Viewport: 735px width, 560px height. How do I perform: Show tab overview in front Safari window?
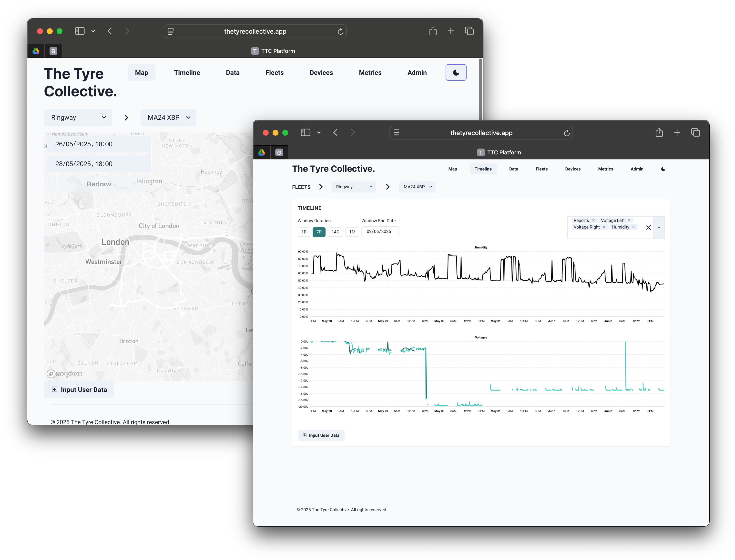(x=695, y=133)
